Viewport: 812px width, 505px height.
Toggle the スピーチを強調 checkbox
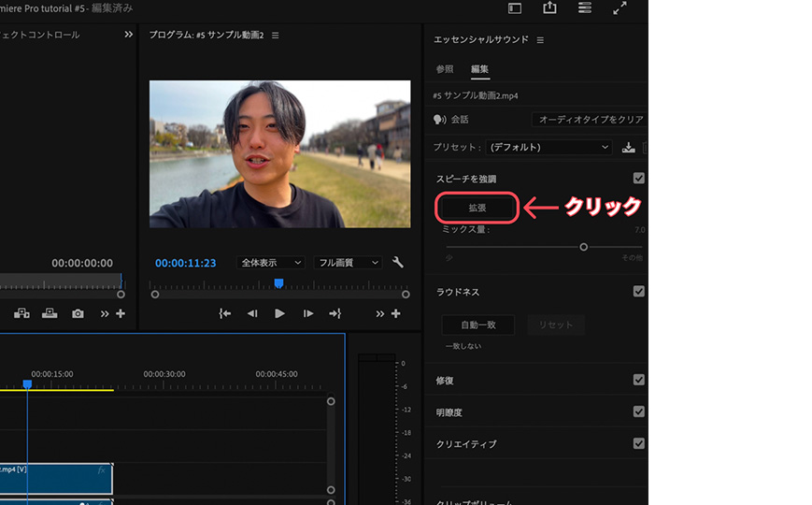click(x=638, y=179)
